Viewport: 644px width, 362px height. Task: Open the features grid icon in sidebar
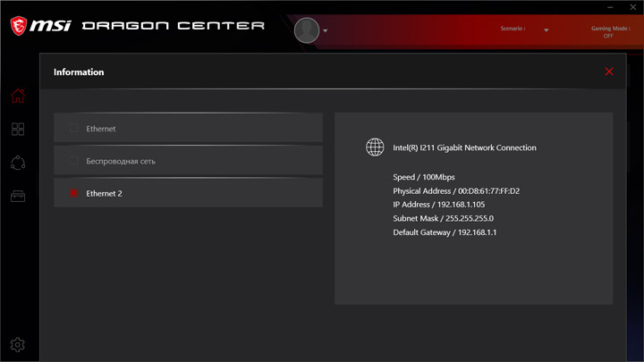18,130
